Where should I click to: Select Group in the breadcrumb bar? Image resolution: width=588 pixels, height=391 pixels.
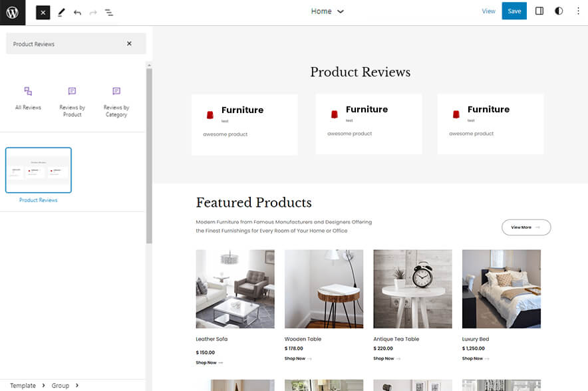[61, 386]
